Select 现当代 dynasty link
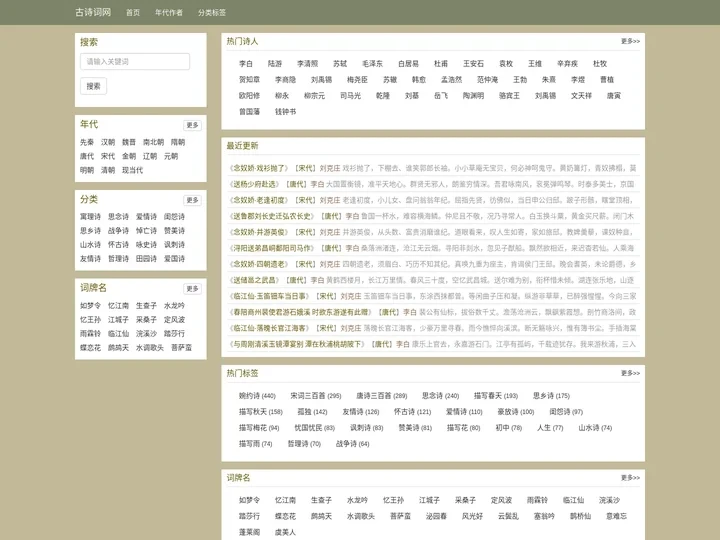Viewport: 720px width, 540px height. [133, 170]
